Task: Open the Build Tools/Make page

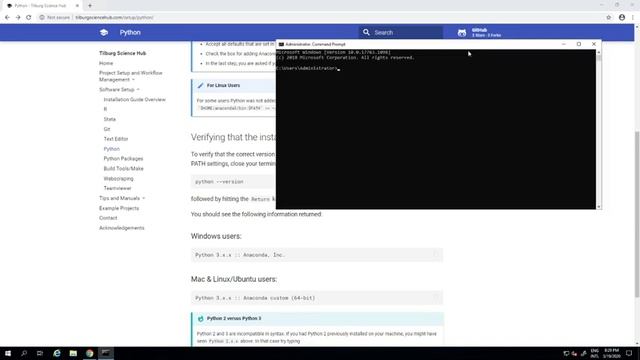Action: 124,169
